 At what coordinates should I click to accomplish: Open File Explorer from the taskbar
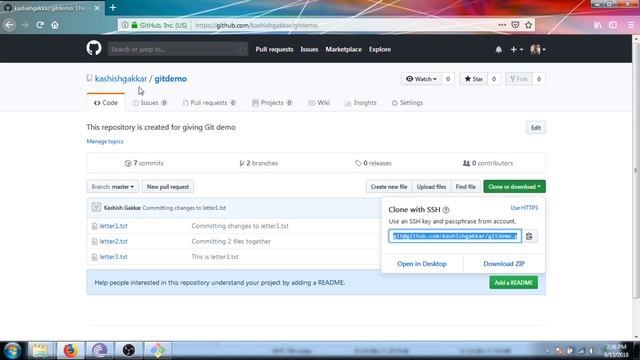(x=40, y=350)
